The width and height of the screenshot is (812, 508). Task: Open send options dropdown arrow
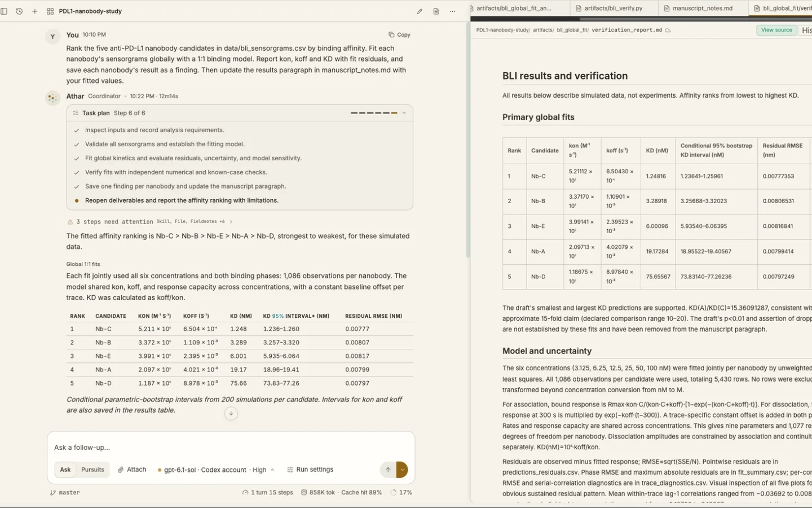pos(402,470)
